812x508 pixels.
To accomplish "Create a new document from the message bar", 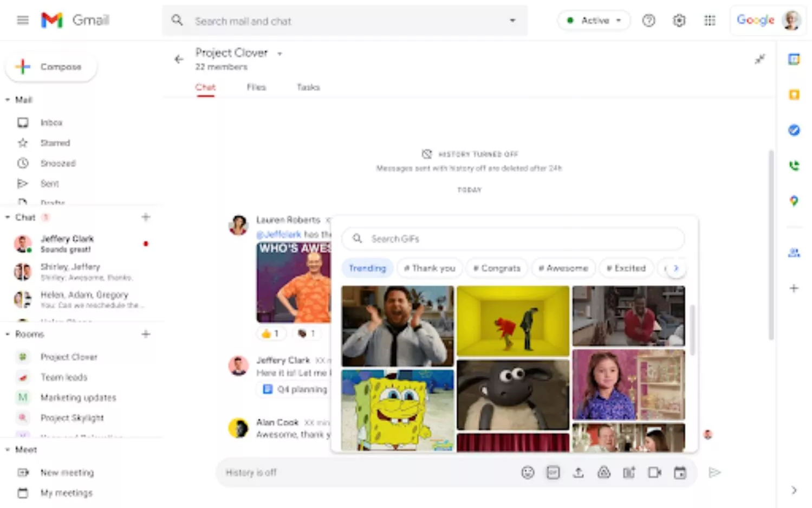I will 629,473.
